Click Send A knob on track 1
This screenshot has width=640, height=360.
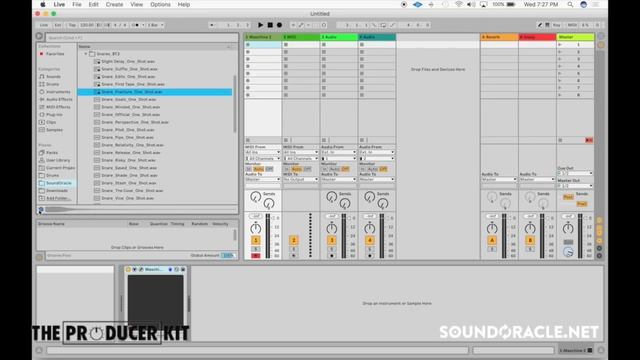point(256,197)
